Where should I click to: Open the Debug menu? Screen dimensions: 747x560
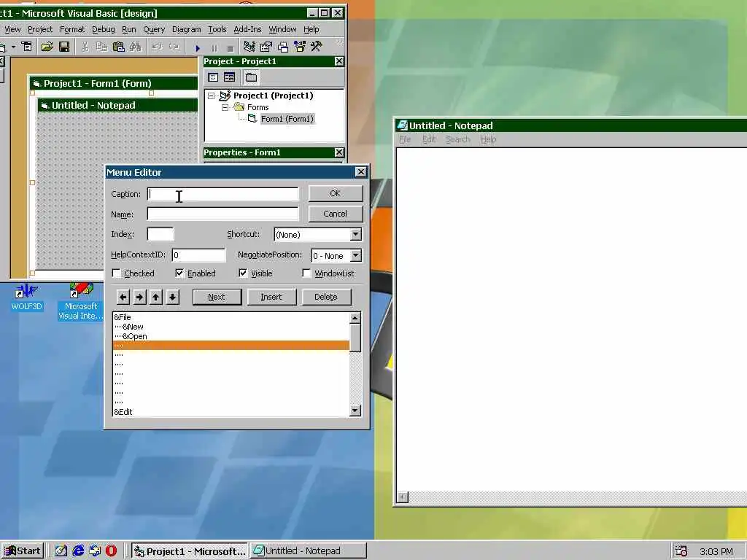pos(104,29)
